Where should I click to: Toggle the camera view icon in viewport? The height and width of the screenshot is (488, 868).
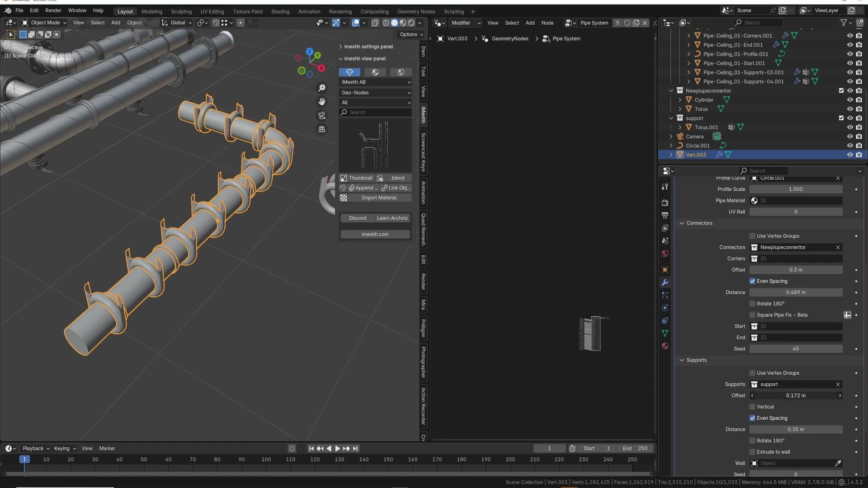322,116
